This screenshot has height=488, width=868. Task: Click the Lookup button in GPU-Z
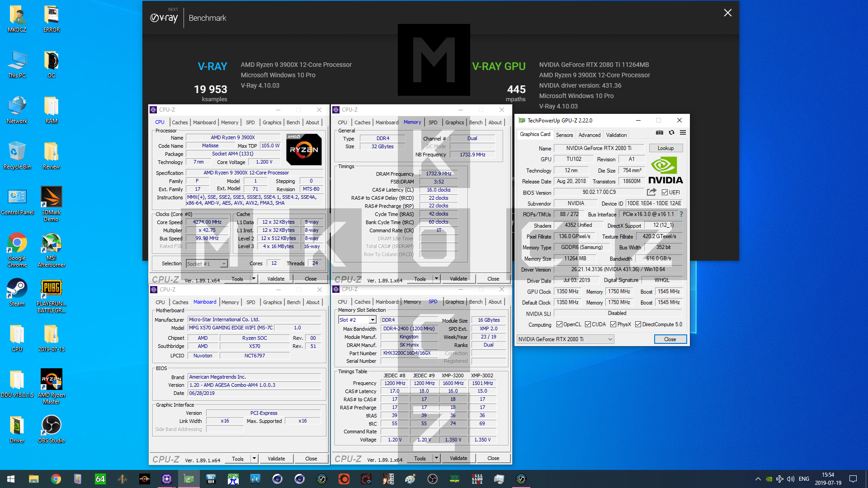(x=665, y=148)
